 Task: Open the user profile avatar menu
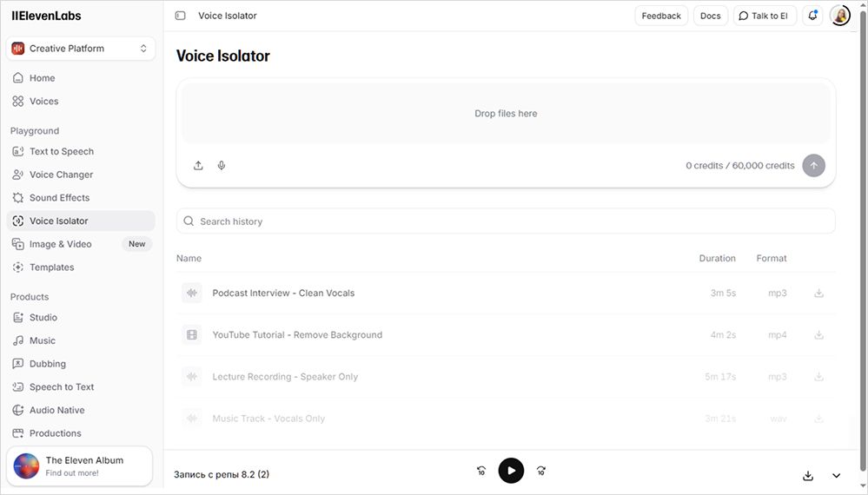(839, 16)
